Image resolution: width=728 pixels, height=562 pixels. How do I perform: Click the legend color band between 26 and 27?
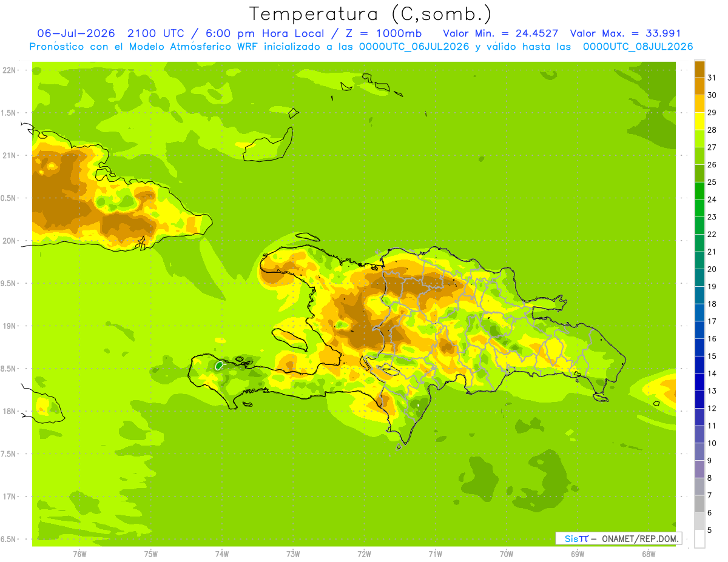click(699, 156)
